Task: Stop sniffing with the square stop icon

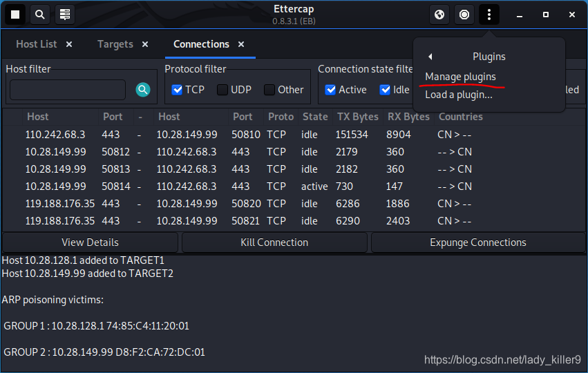Action: click(15, 15)
